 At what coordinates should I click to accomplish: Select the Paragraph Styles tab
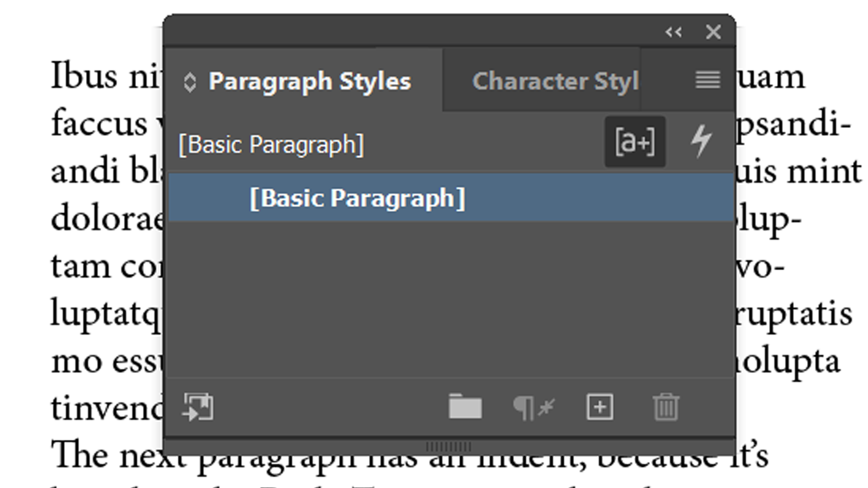309,81
